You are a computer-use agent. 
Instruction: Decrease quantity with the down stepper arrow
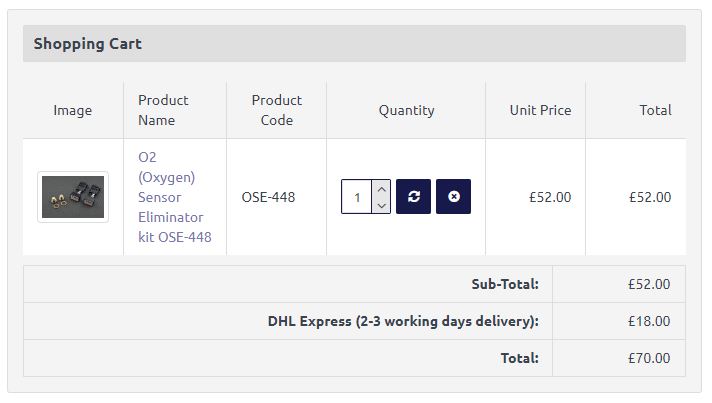[x=381, y=205]
